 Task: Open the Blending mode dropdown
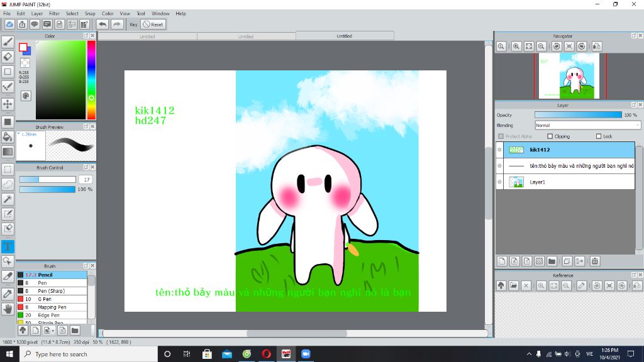click(588, 125)
